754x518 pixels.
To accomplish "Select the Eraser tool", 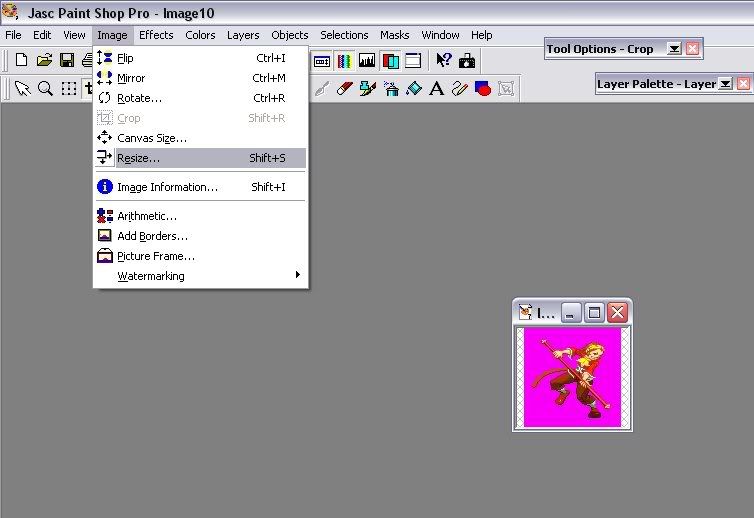I will coord(344,88).
